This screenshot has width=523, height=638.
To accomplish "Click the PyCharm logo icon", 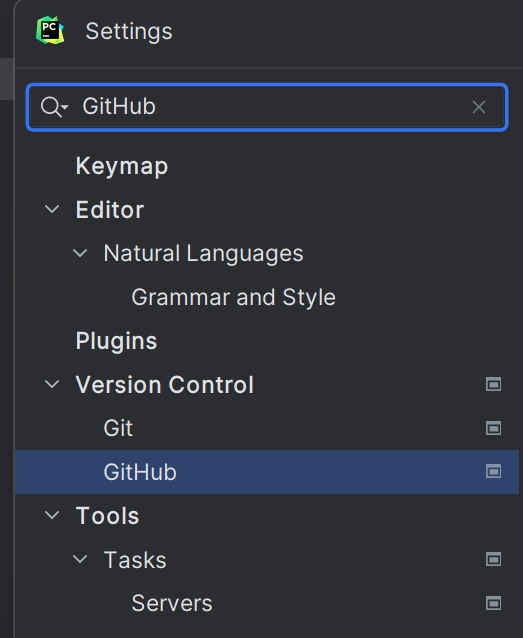I will 50,31.
